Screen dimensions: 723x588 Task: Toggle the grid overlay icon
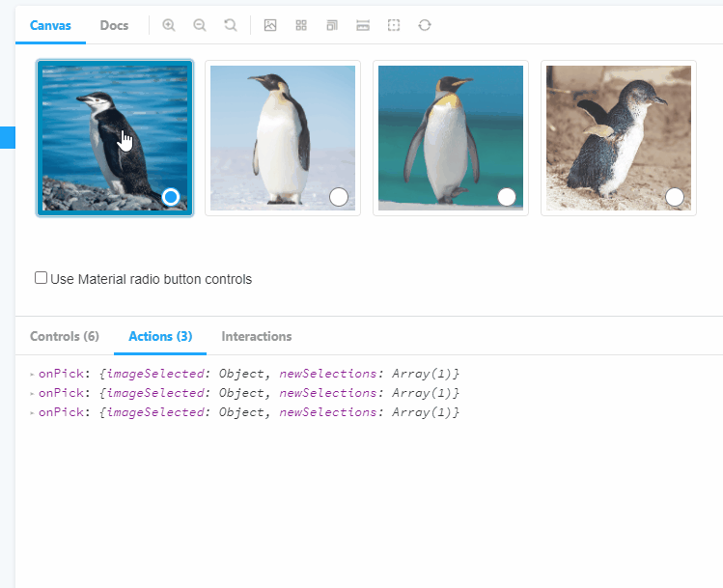301,25
